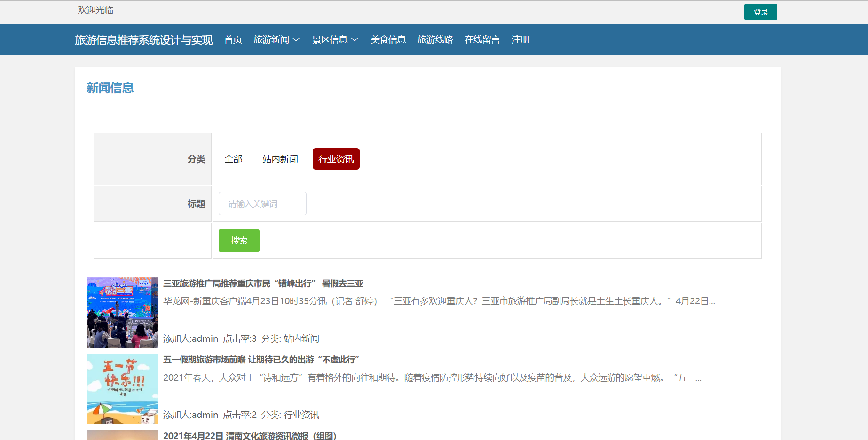Open article 五一假期旅游市场前瞻 title
The image size is (868, 440).
click(261, 360)
